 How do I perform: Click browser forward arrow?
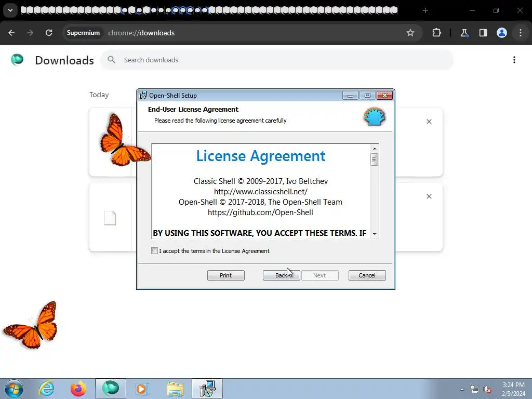pyautogui.click(x=30, y=33)
